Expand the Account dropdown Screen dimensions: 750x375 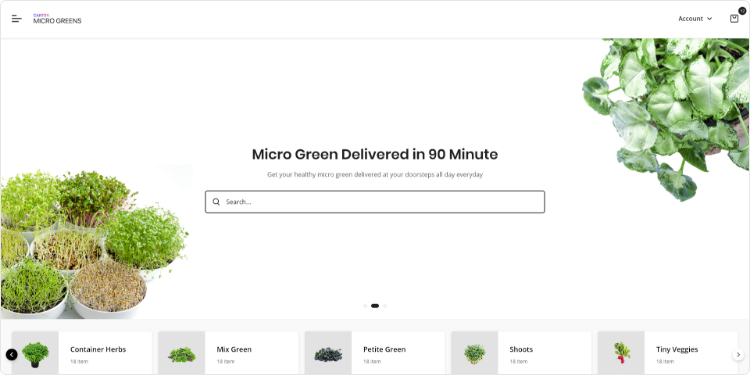[x=695, y=19]
